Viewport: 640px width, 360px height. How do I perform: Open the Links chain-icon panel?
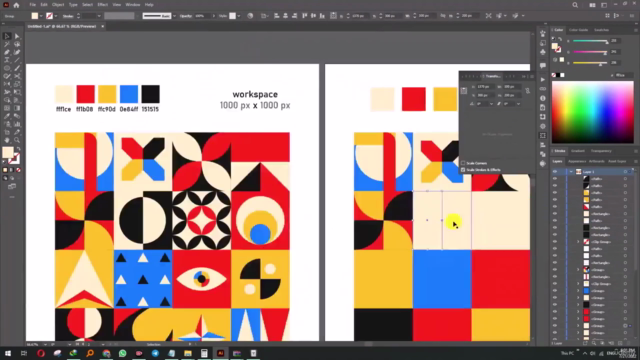coord(542,89)
